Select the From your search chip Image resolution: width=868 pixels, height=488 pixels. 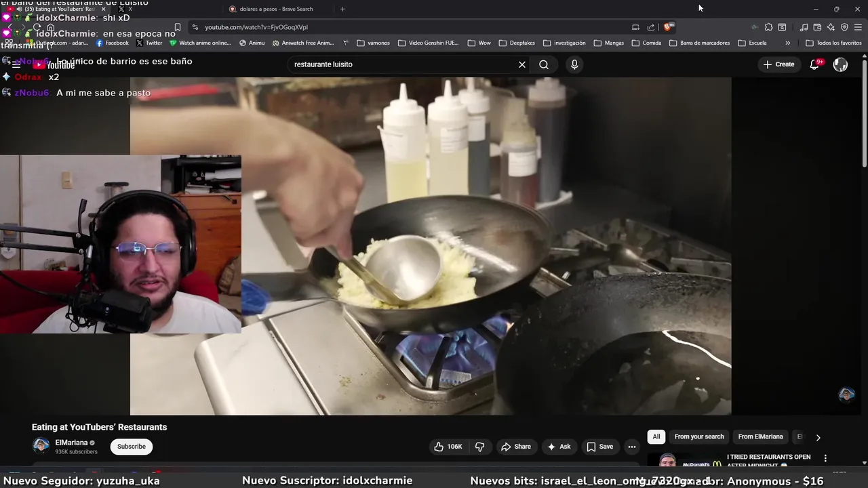tap(699, 436)
